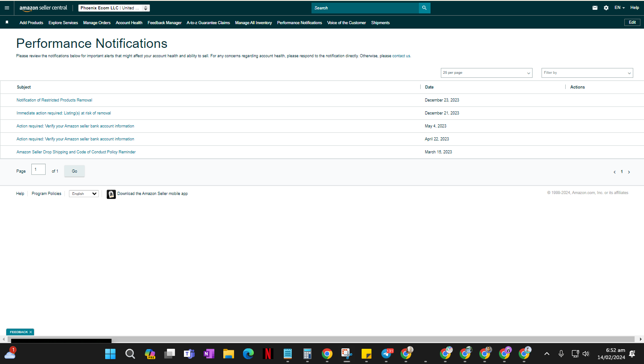Click the page number input box
This screenshot has width=644, height=364.
(x=38, y=169)
